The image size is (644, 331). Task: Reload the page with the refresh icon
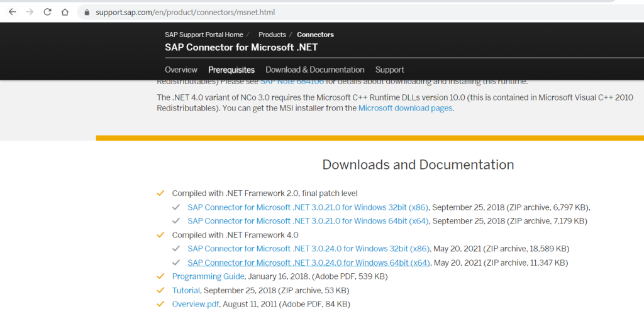click(x=47, y=12)
